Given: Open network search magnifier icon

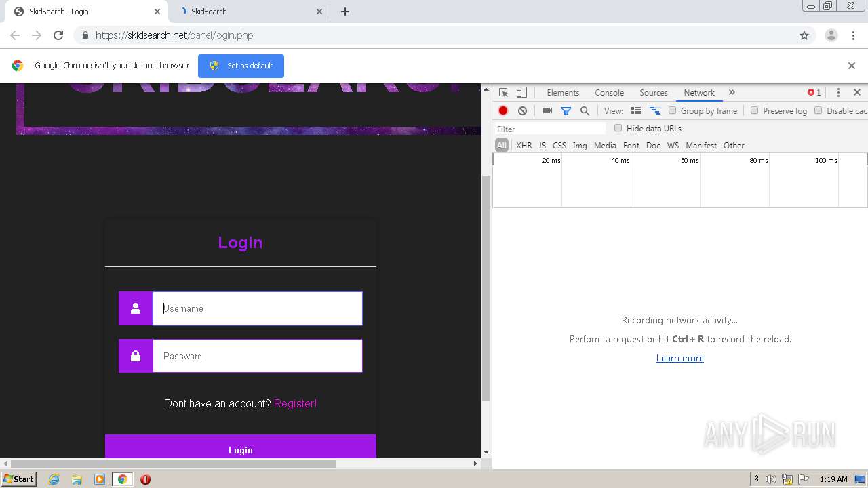Looking at the screenshot, I should pos(585,110).
